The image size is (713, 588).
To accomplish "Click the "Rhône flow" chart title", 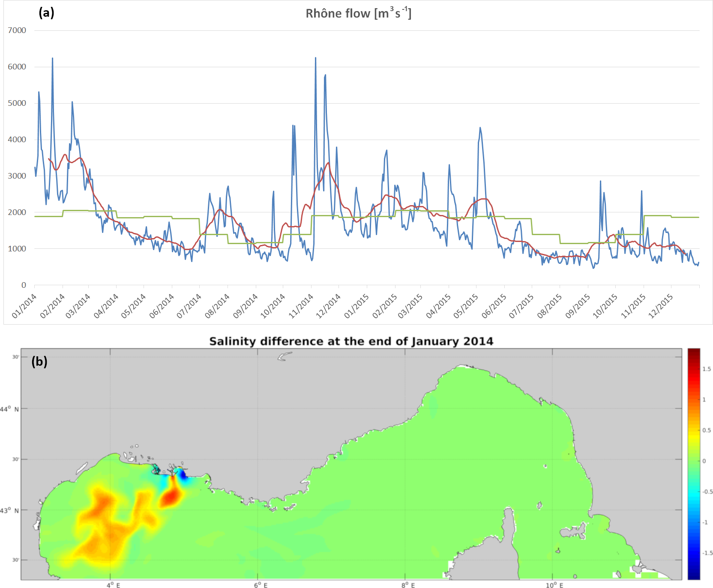I will click(x=358, y=14).
